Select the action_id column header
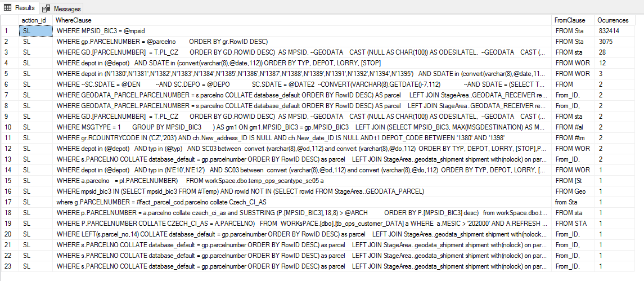644x281 pixels. click(x=36, y=20)
